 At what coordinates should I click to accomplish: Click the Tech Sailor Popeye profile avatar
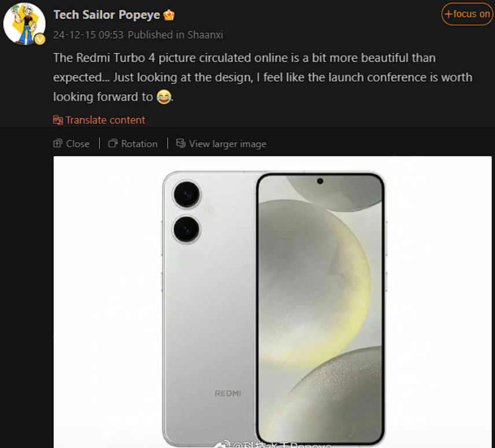click(x=24, y=24)
